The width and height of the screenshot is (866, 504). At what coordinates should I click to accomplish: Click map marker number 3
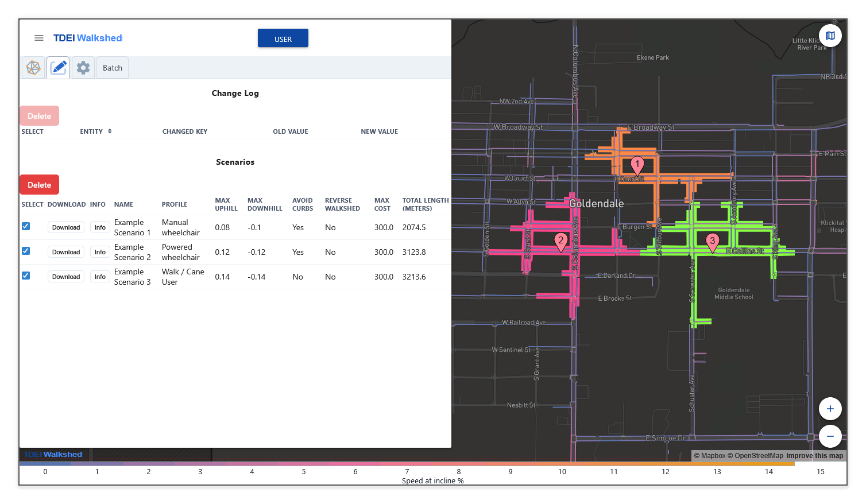click(x=712, y=241)
